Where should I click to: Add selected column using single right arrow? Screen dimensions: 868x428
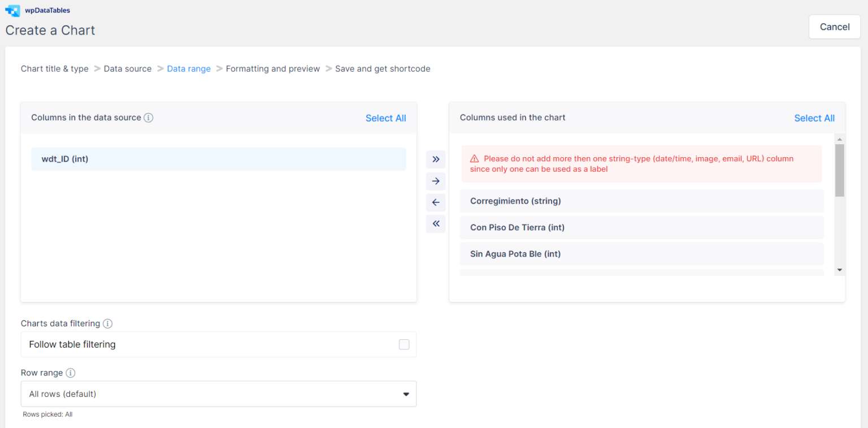436,181
